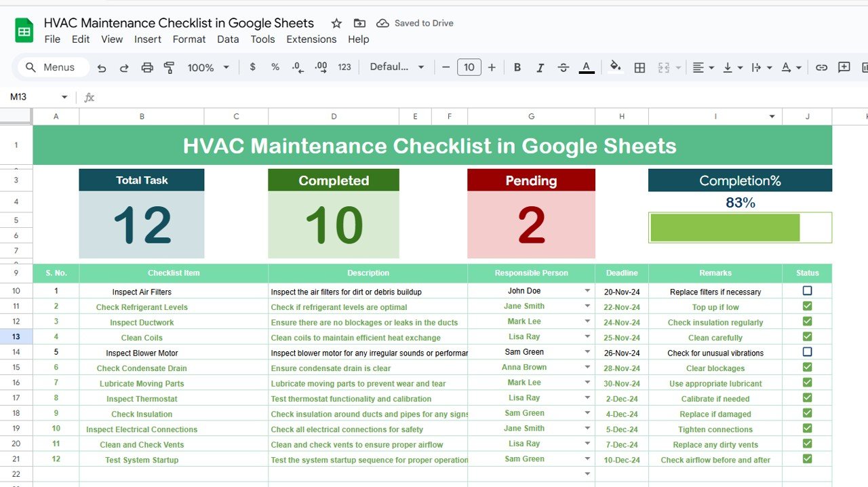868x487 pixels.
Task: Increase font size with plus button
Action: tap(492, 67)
